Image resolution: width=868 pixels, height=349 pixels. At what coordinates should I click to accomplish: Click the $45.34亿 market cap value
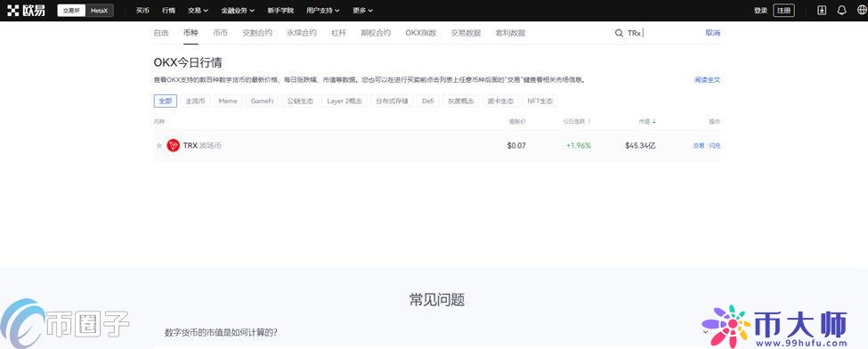(x=640, y=146)
